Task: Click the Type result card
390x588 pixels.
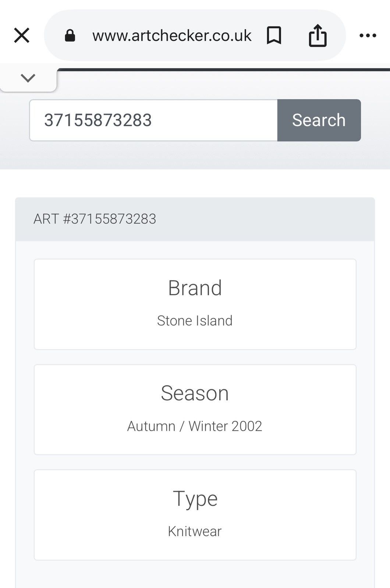Action: click(x=195, y=515)
